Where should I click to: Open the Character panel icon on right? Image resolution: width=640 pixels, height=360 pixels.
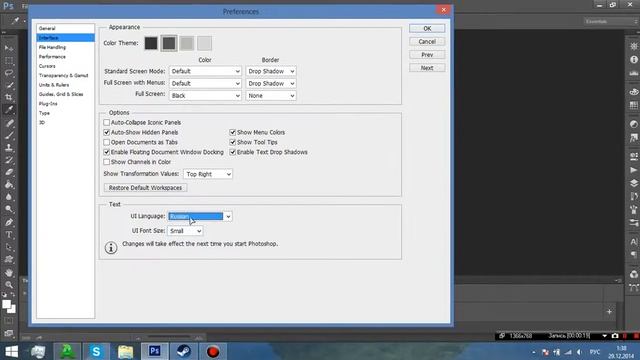pyautogui.click(x=633, y=242)
